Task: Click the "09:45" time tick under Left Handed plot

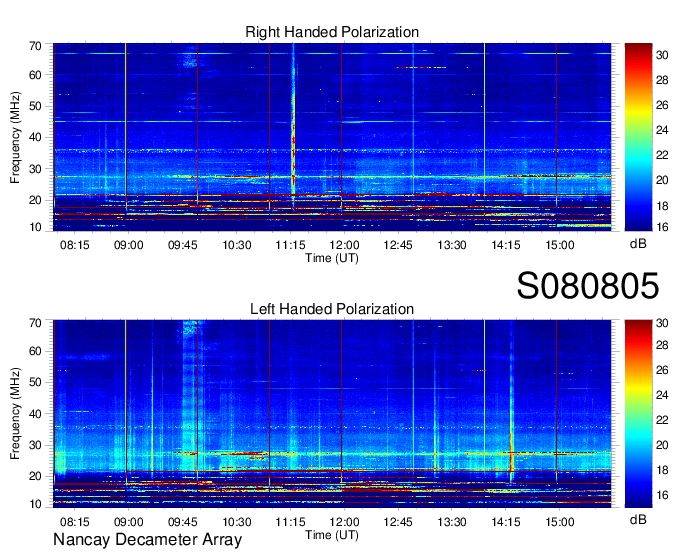Action: coord(183,522)
